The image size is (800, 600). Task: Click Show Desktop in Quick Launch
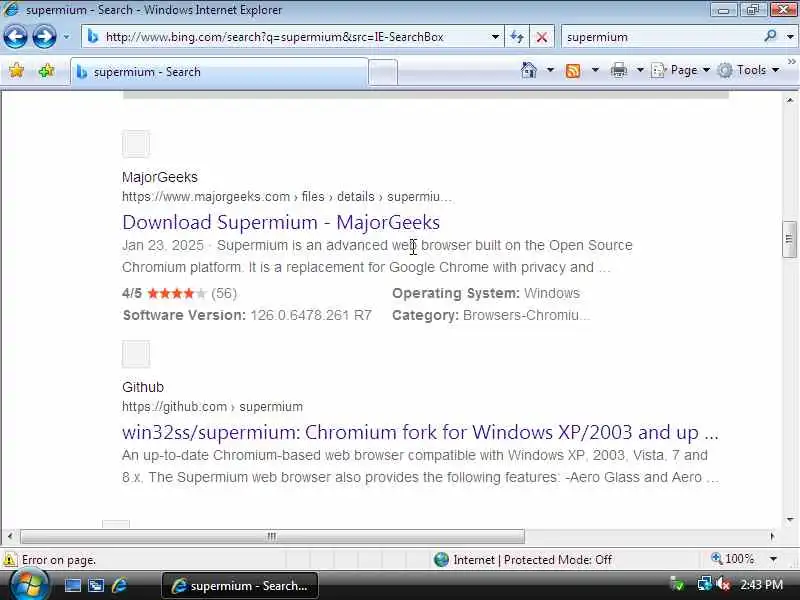coord(73,585)
